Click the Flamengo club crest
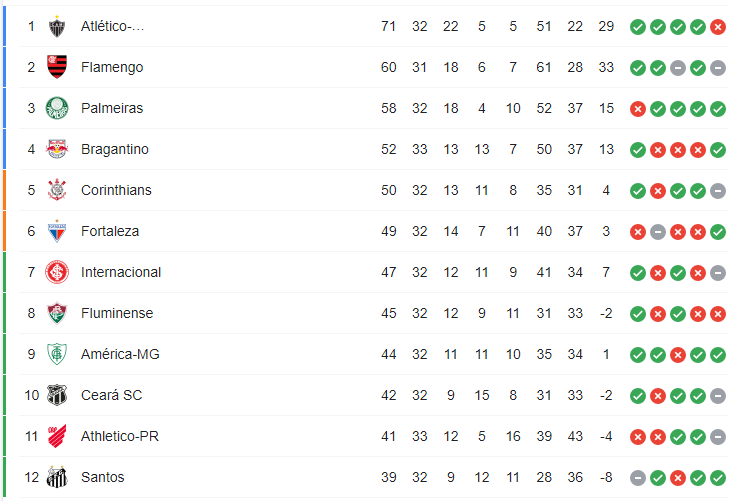 point(57,67)
